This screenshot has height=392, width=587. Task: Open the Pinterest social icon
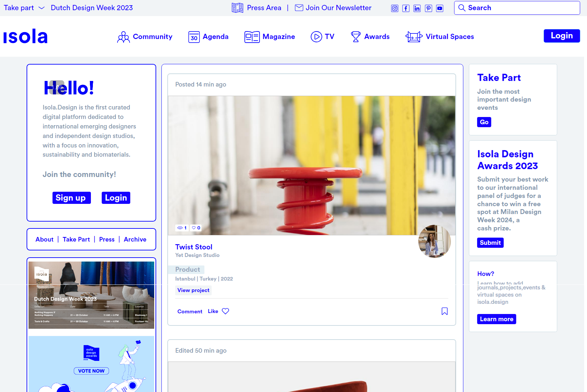(x=429, y=9)
